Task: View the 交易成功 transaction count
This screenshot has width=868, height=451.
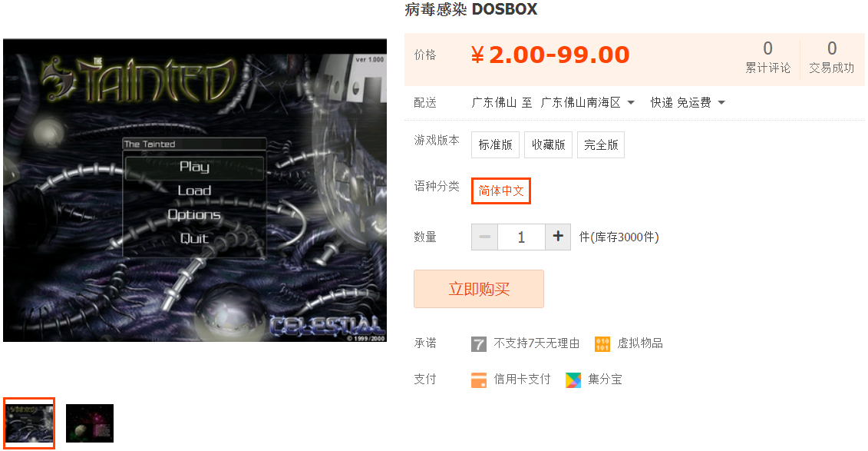Action: [831, 57]
